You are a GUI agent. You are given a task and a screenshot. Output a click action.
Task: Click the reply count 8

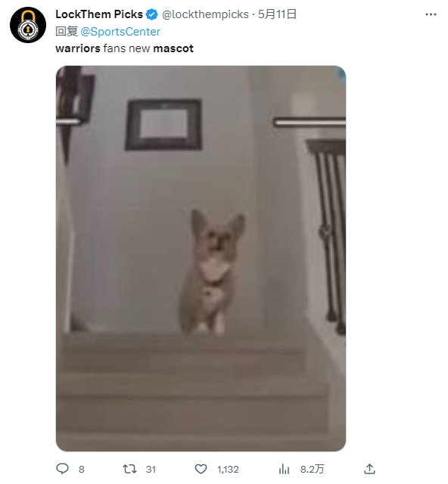tap(81, 470)
